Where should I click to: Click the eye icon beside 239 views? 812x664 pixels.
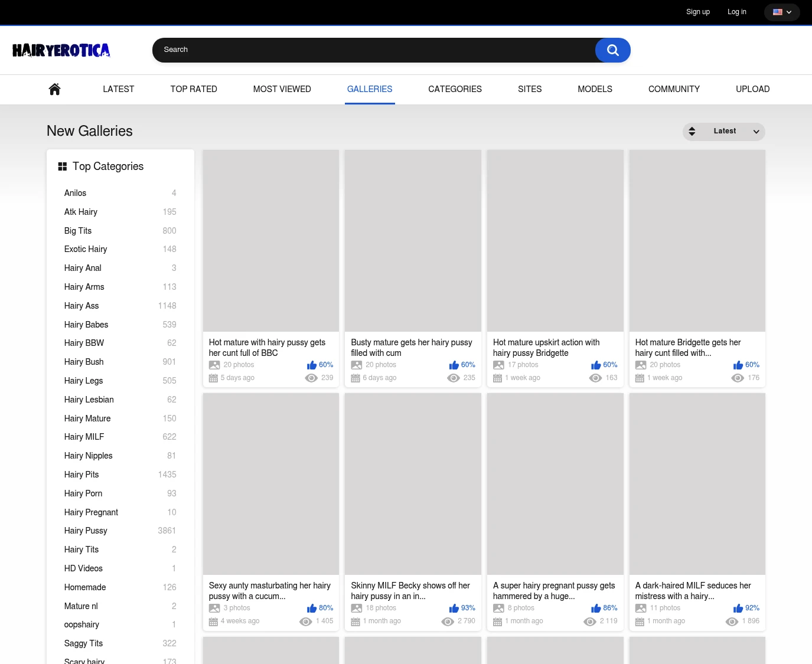311,378
